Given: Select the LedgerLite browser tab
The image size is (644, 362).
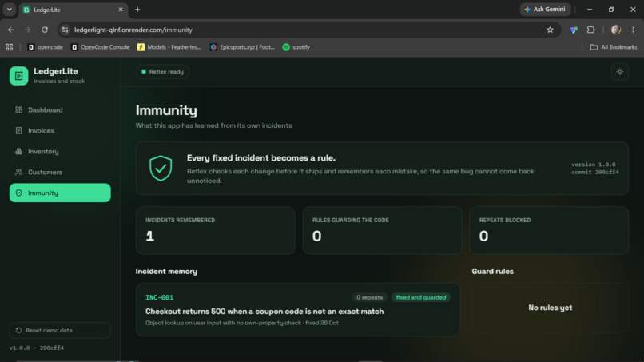Looking at the screenshot, I should (74, 10).
